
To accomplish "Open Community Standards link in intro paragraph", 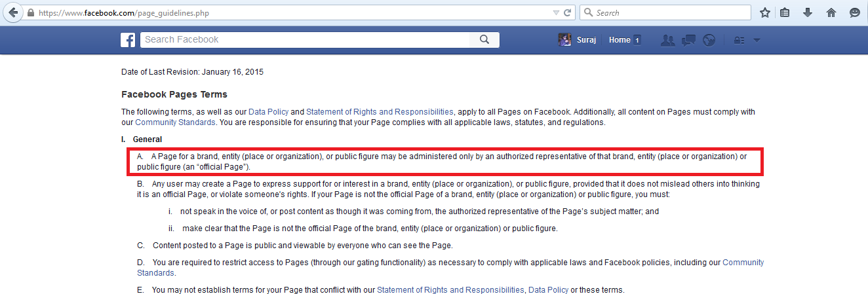I will pos(175,122).
